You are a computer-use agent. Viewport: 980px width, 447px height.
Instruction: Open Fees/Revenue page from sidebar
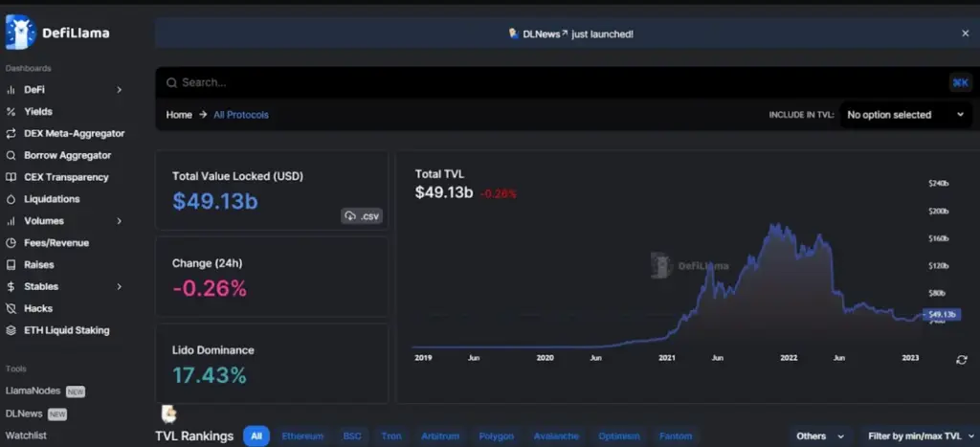point(56,243)
